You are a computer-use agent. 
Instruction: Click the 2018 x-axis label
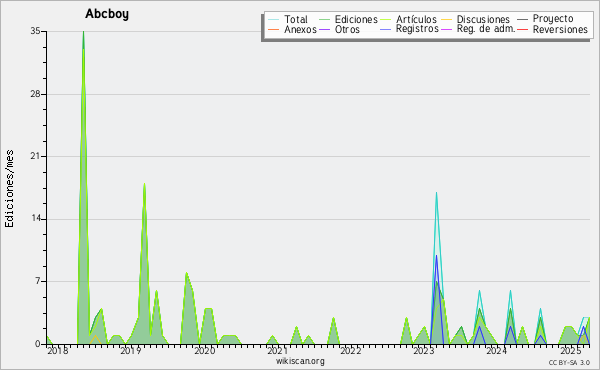58,351
